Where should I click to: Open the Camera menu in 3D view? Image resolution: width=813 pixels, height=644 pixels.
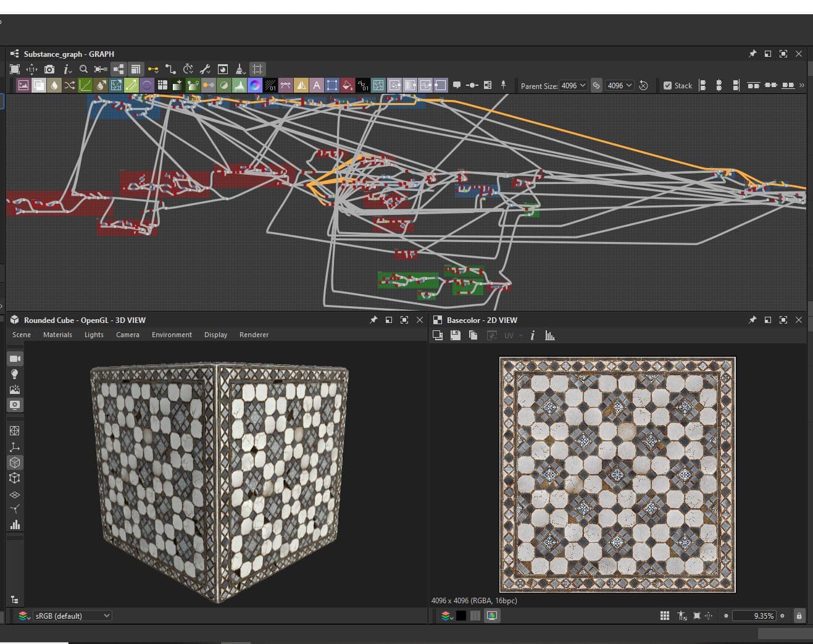[128, 335]
